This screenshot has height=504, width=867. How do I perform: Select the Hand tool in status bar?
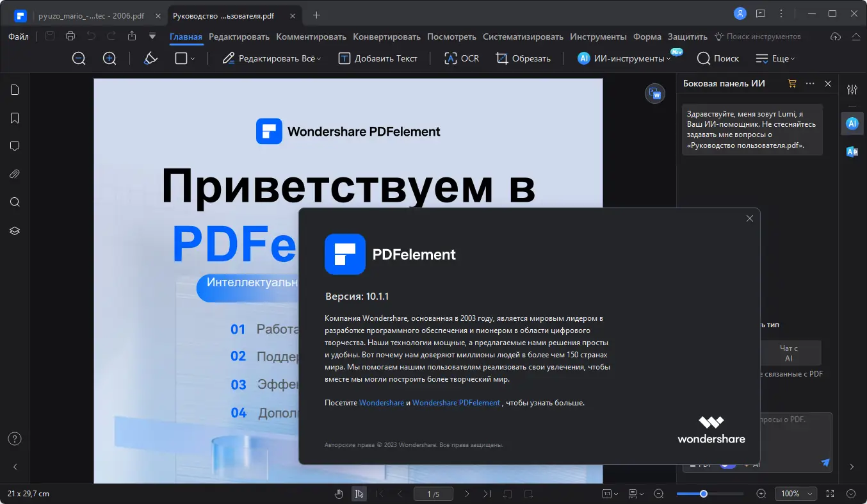339,494
